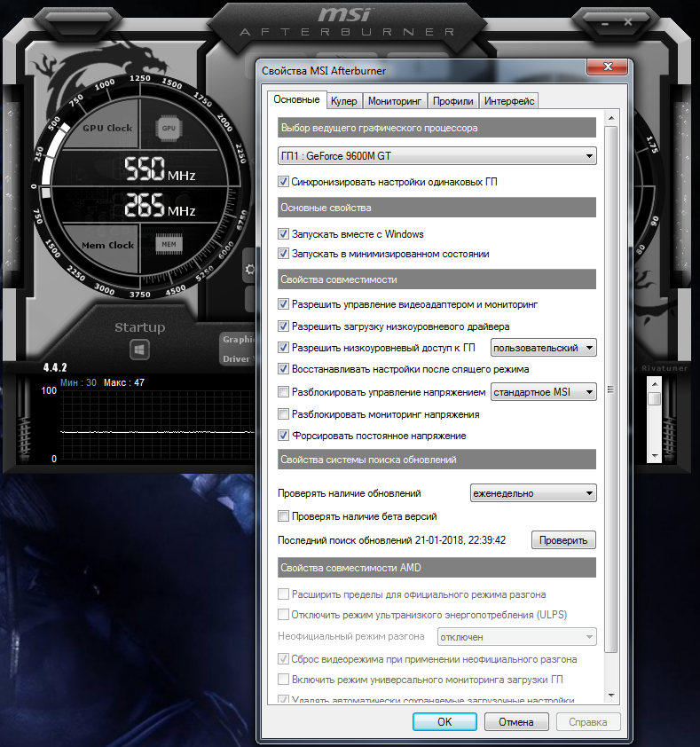Image resolution: width=700 pixels, height=747 pixels.
Task: Click the Проверить updates button
Action: point(563,540)
